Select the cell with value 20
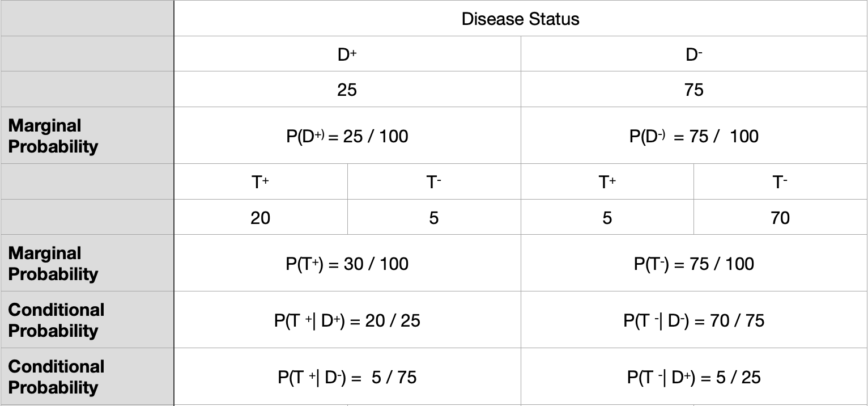Image resolution: width=868 pixels, height=406 pixels. pos(260,218)
